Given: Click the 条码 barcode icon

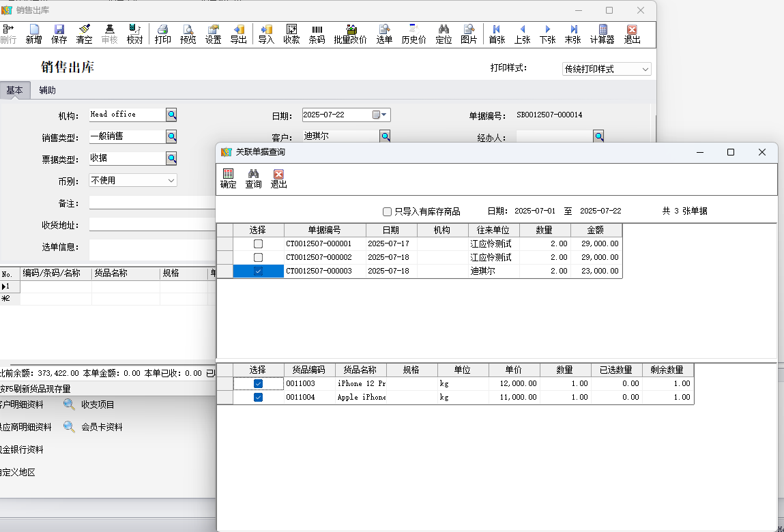Looking at the screenshot, I should [317, 34].
